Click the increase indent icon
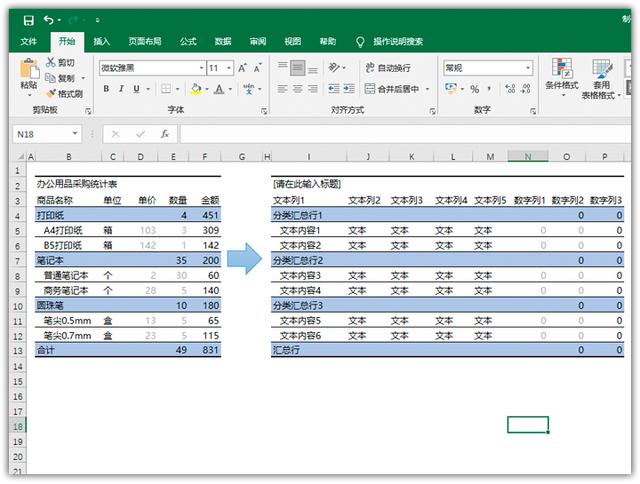This screenshot has width=640, height=484. (x=349, y=89)
